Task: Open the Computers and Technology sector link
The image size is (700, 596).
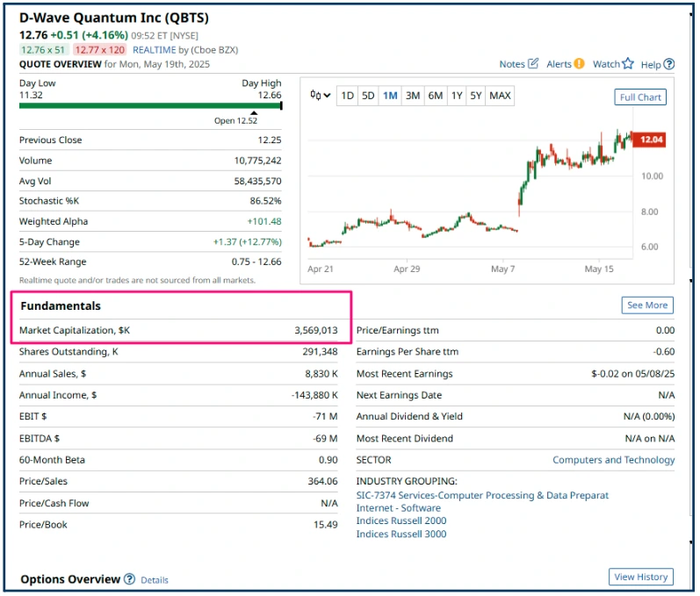Action: pyautogui.click(x=613, y=460)
